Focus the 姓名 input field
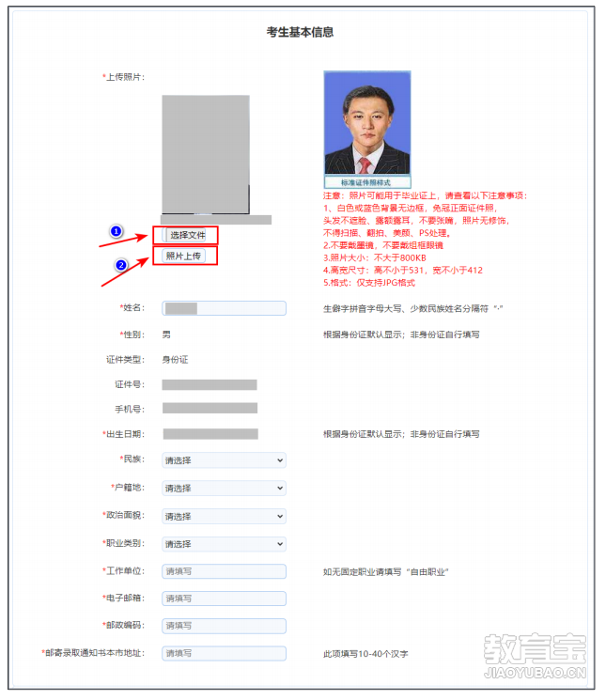Viewport: 606px width, 700px height. (224, 308)
